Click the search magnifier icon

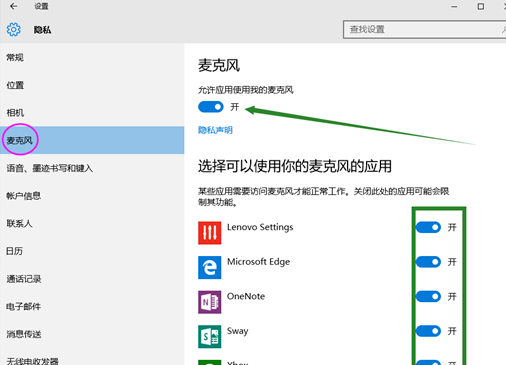pos(503,30)
